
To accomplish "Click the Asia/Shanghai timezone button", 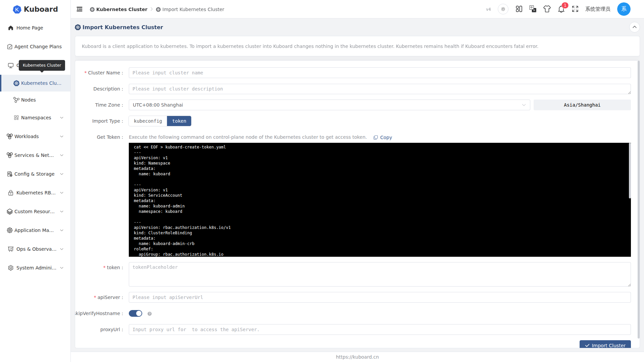I will click(x=582, y=105).
